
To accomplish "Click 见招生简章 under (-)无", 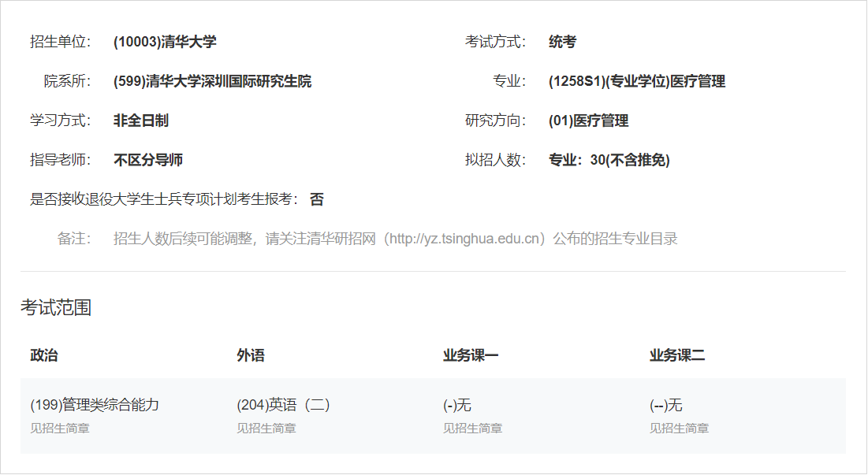I will 473,429.
